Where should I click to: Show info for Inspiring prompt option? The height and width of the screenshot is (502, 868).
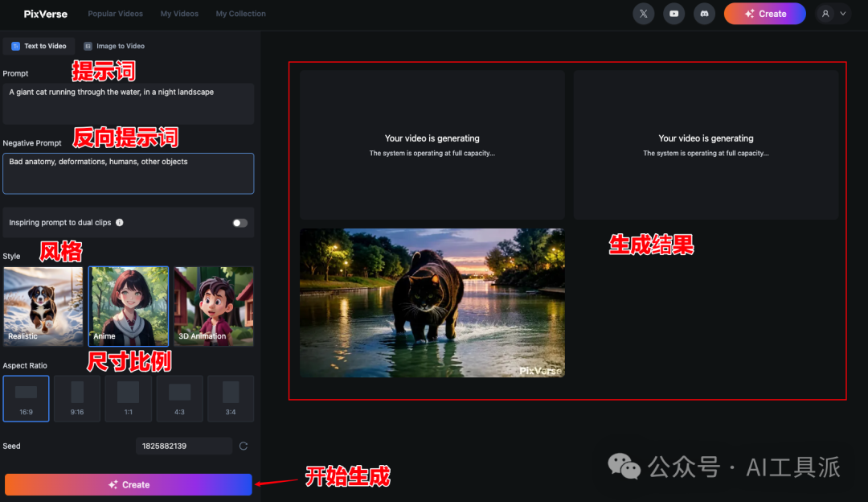tap(120, 222)
